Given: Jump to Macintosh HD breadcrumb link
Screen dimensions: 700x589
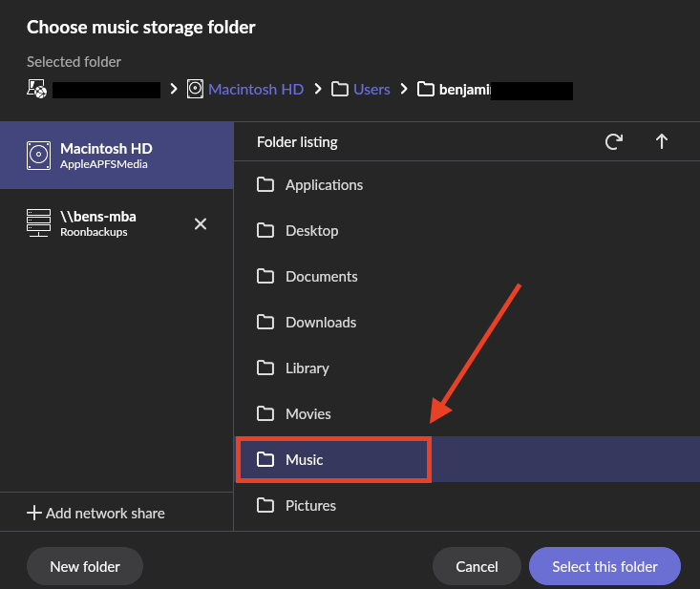Looking at the screenshot, I should coord(256,89).
